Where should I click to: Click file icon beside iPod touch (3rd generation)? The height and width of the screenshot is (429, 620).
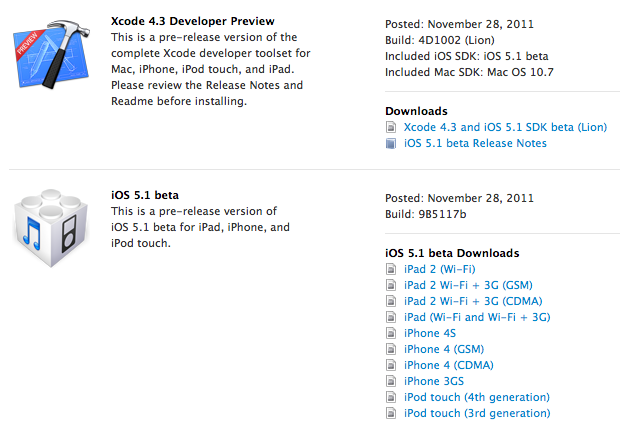click(391, 414)
